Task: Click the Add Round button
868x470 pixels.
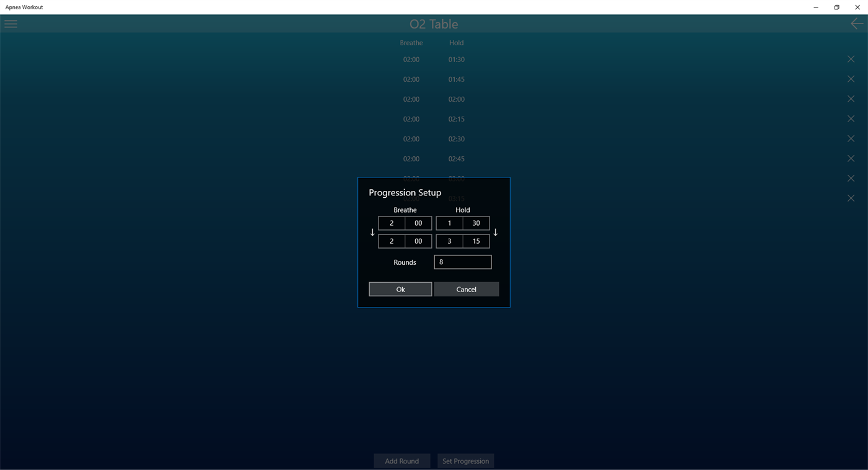Action: pyautogui.click(x=401, y=461)
